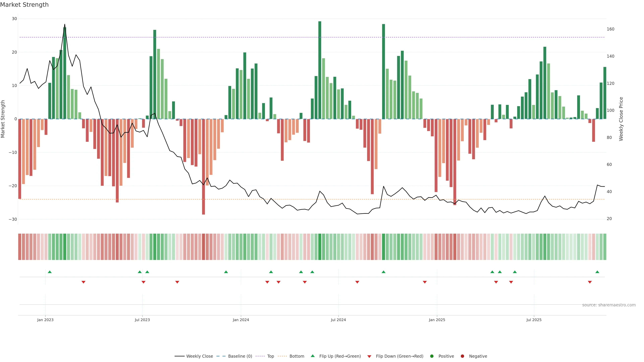Click the green Positive legend dot
This screenshot has height=362, width=644.
click(432, 356)
